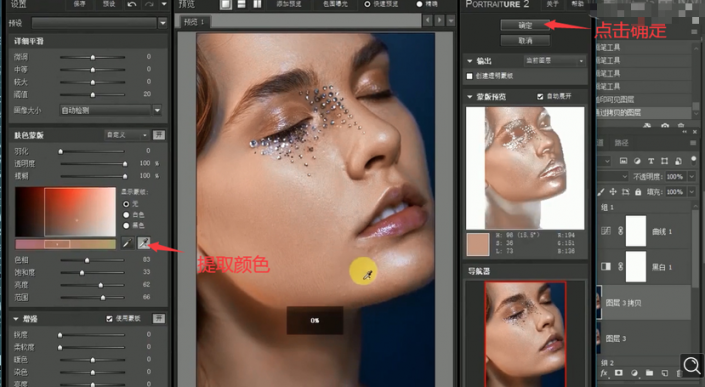The width and height of the screenshot is (705, 387).
Task: Open the 肤色蒙版 自定义 dropdown
Action: pos(126,135)
